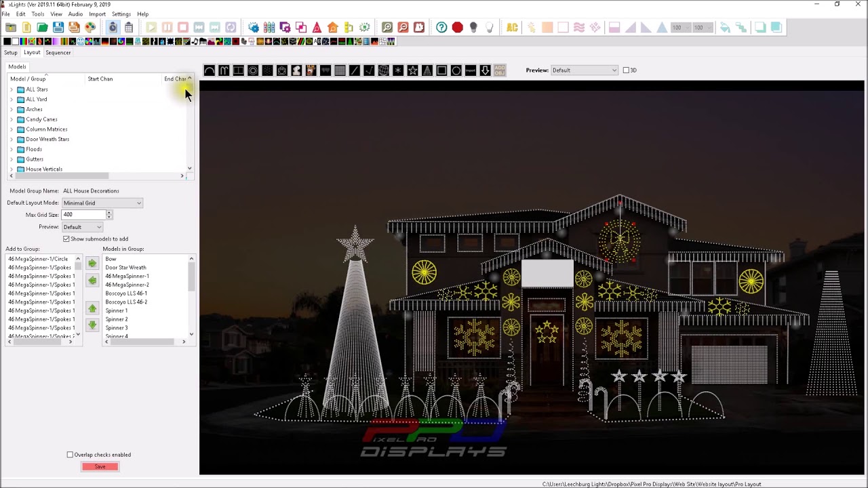Image resolution: width=868 pixels, height=488 pixels.
Task: Expand the Door Wreath Stars group
Action: point(12,139)
